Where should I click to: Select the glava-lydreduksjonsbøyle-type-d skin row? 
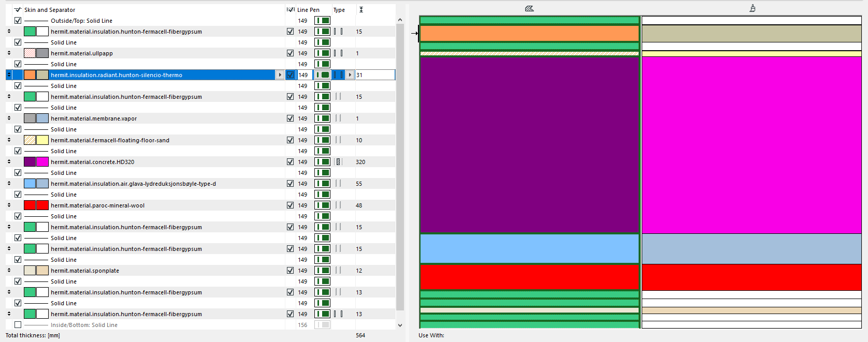[x=133, y=184]
